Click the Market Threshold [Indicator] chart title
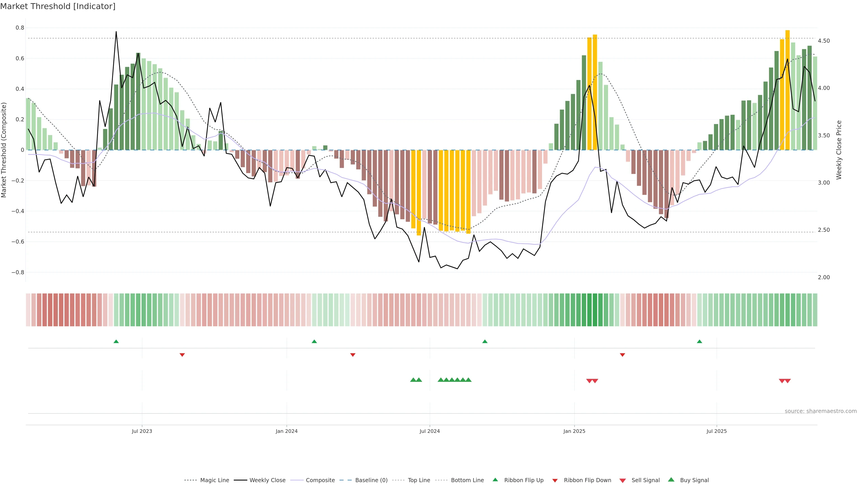 tap(58, 6)
